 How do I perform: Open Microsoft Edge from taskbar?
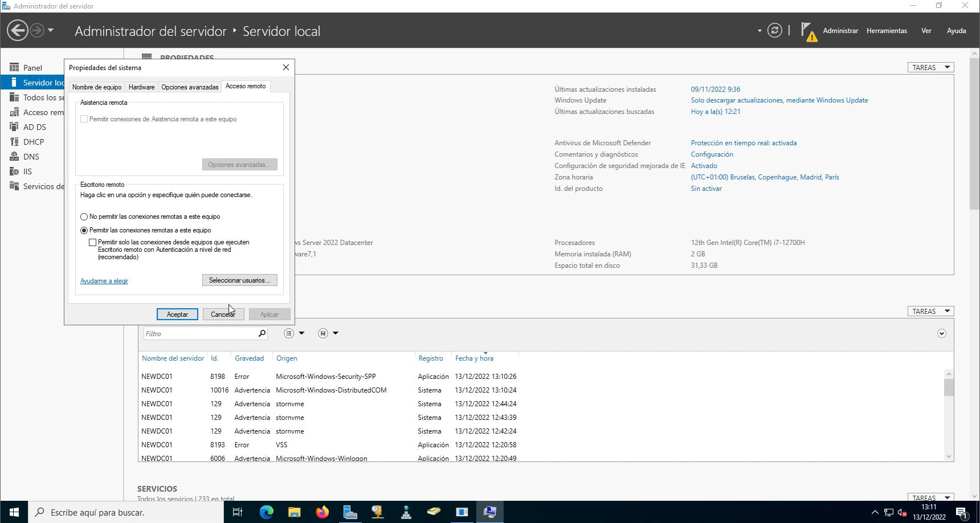pyautogui.click(x=266, y=512)
